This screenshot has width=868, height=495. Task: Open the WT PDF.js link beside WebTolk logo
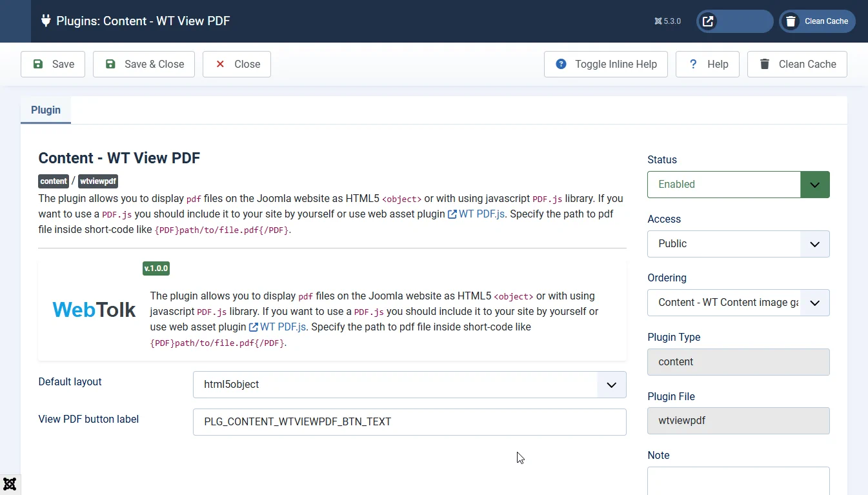[x=278, y=327]
